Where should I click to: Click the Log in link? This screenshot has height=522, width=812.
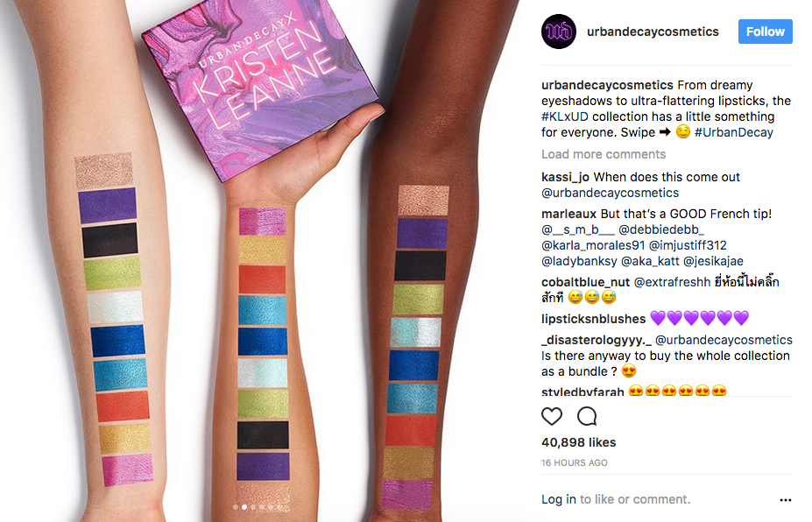558,499
